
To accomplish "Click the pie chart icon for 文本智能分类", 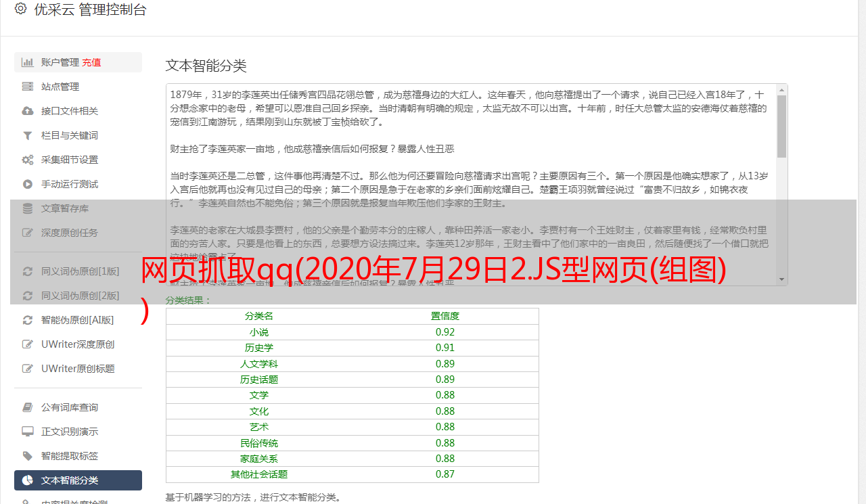I will [28, 480].
